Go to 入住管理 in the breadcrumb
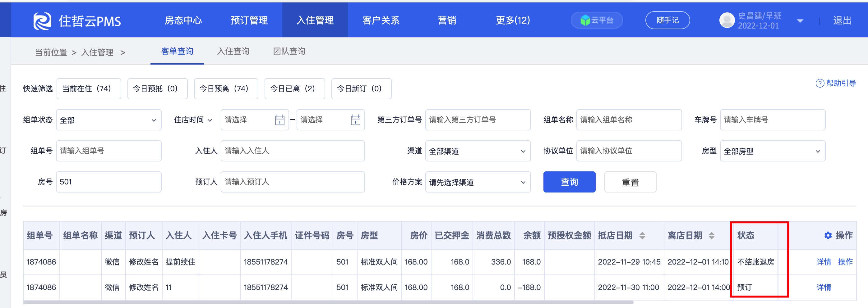 click(97, 52)
